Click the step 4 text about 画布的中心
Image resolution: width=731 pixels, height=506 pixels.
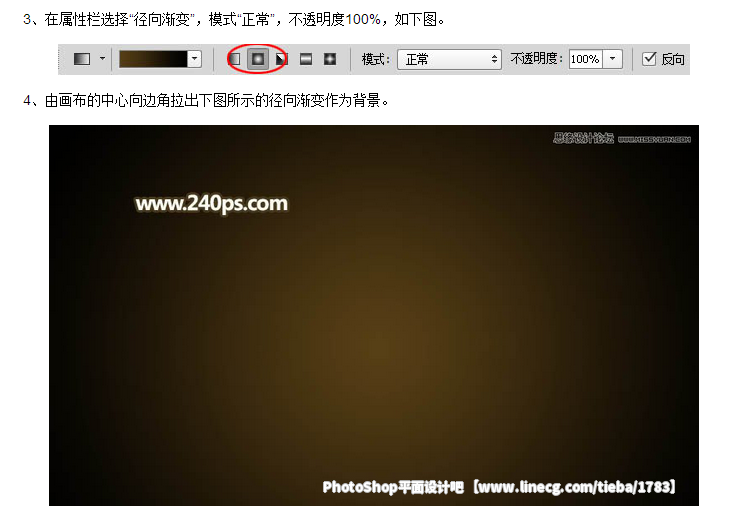(206, 100)
